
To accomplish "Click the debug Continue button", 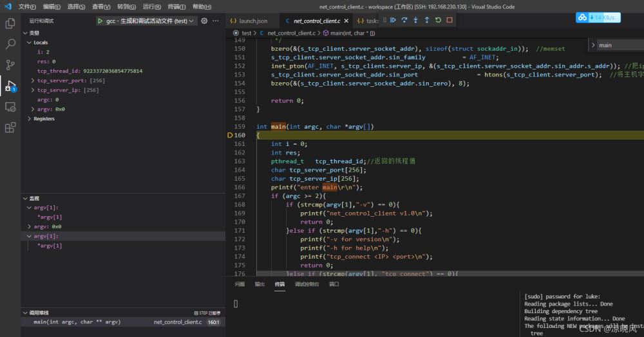I will click(x=393, y=20).
